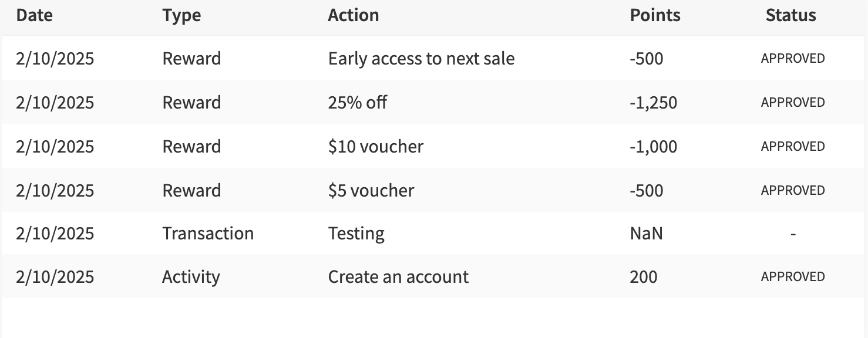
Task: Click the Status column header
Action: (790, 15)
